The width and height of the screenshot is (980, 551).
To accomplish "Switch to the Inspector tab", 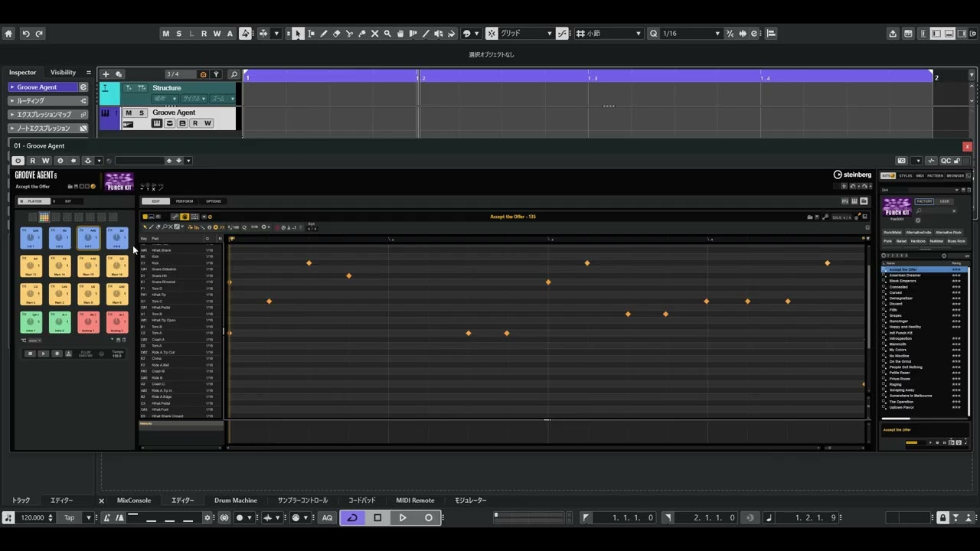I will [x=22, y=73].
